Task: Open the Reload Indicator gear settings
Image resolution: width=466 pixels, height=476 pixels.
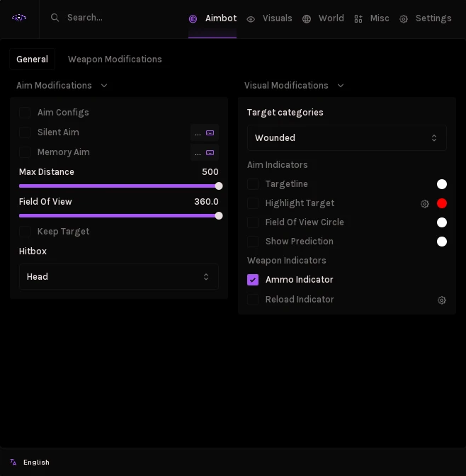Action: coord(442,300)
